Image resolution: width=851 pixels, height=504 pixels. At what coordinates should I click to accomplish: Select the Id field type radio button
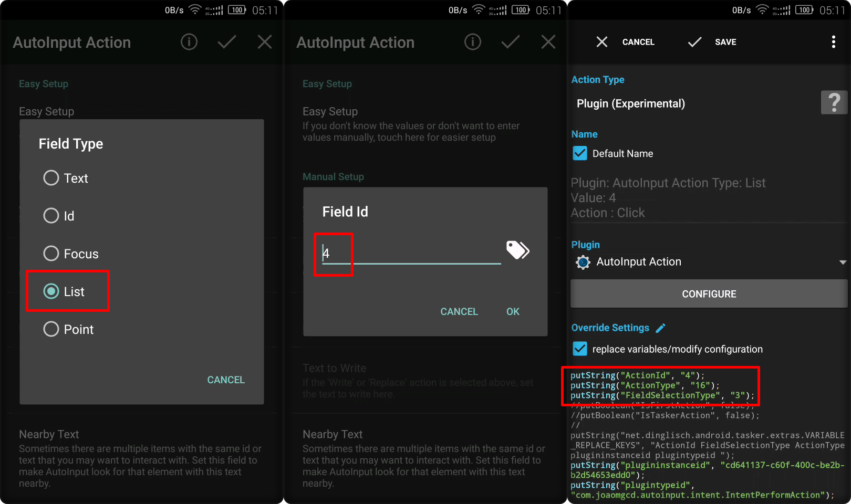pos(51,216)
